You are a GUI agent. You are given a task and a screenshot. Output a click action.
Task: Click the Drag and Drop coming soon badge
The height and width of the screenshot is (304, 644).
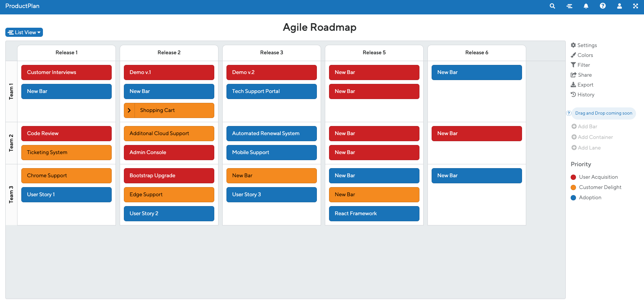click(604, 113)
